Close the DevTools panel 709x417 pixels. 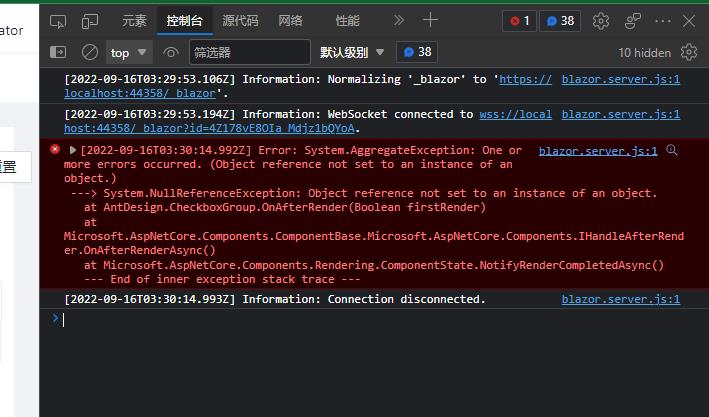coord(689,21)
